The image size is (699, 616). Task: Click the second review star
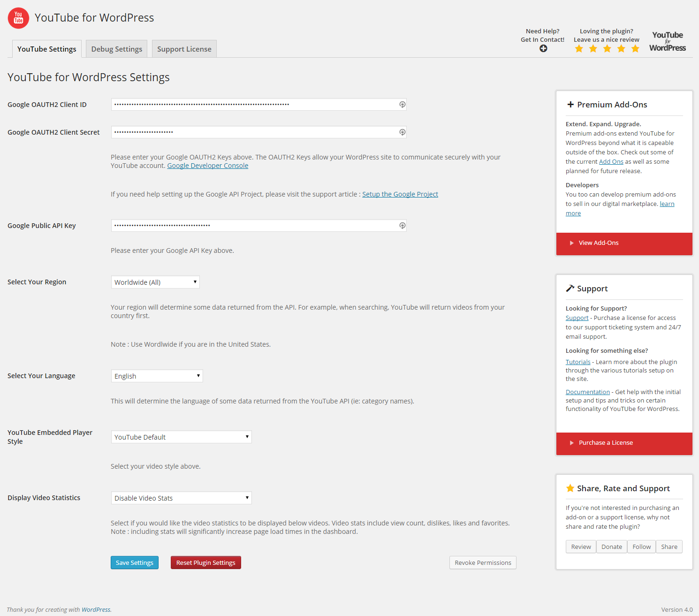pyautogui.click(x=593, y=49)
